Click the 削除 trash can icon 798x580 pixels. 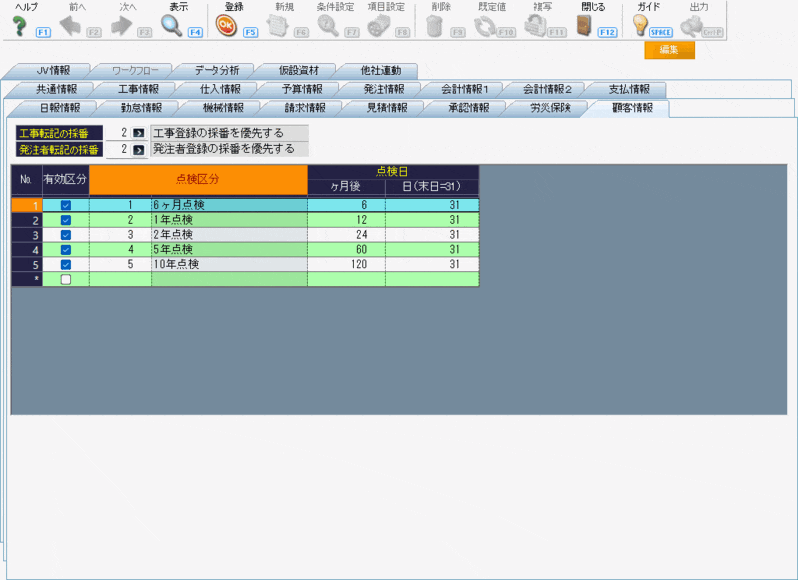(434, 26)
